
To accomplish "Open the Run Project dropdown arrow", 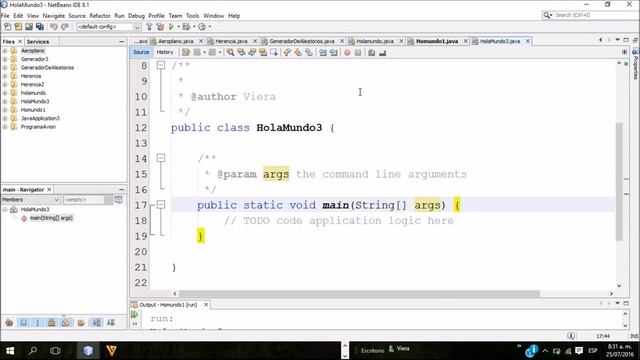I will 178,27.
